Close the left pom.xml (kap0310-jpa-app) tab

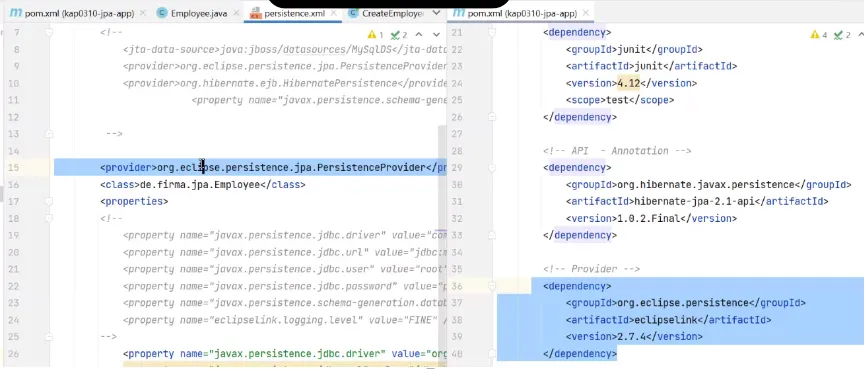(143, 13)
